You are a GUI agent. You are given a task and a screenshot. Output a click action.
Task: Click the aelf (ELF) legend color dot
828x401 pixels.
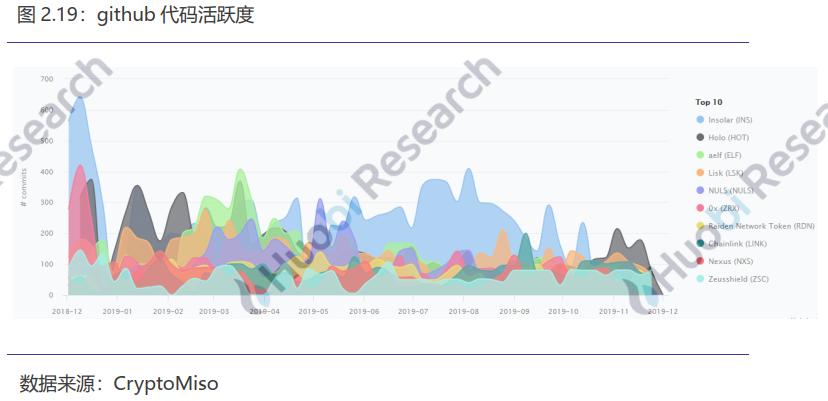[x=701, y=155]
